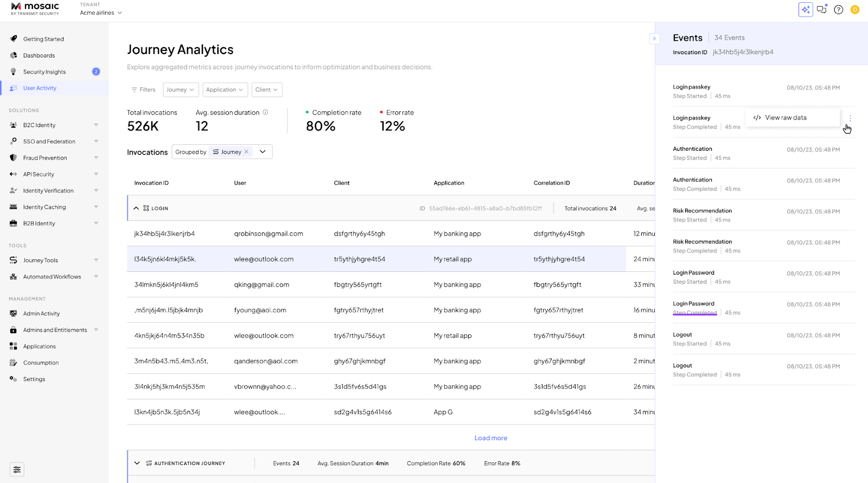The height and width of the screenshot is (483, 868).
Task: Collapse the LOGIN invocation group
Action: [136, 208]
